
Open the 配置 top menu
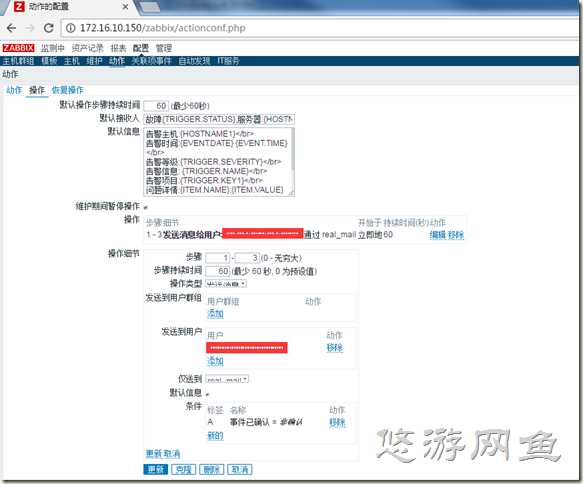[x=141, y=48]
